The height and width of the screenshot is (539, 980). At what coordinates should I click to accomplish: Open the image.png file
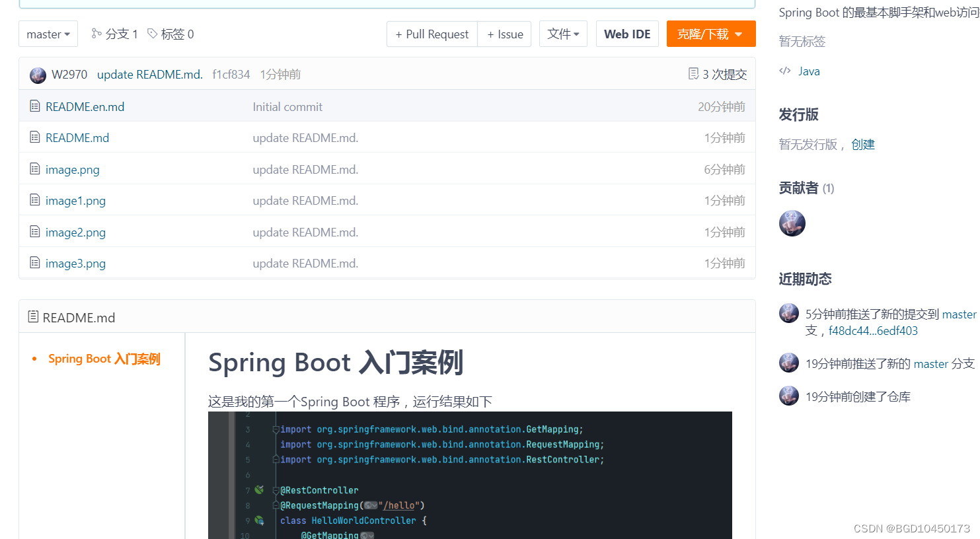(x=73, y=170)
